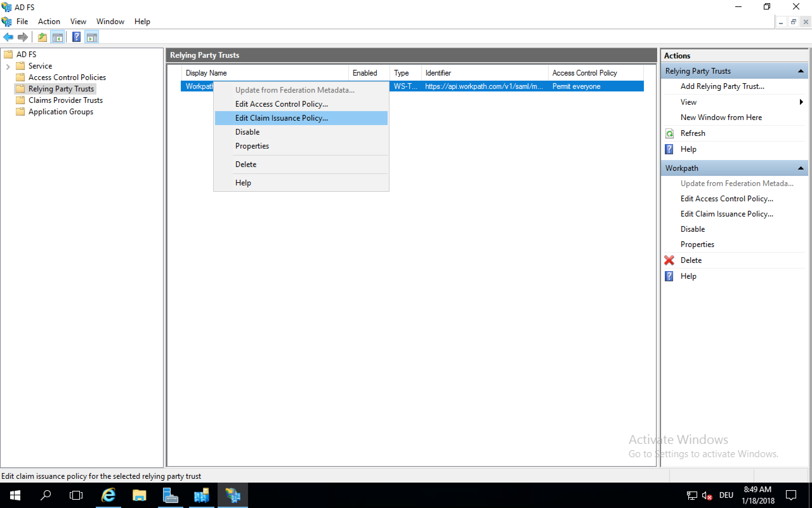Open the Action menu
The height and width of the screenshot is (508, 812).
point(49,22)
